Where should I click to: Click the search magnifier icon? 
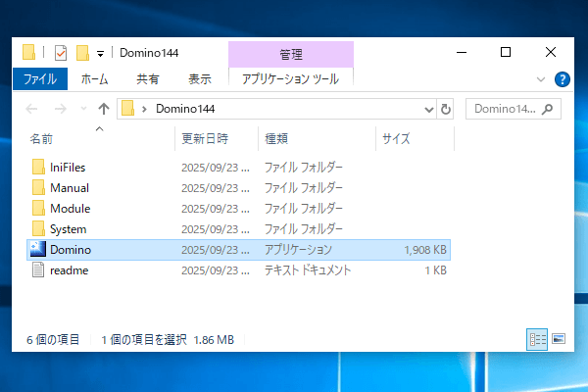(546, 109)
